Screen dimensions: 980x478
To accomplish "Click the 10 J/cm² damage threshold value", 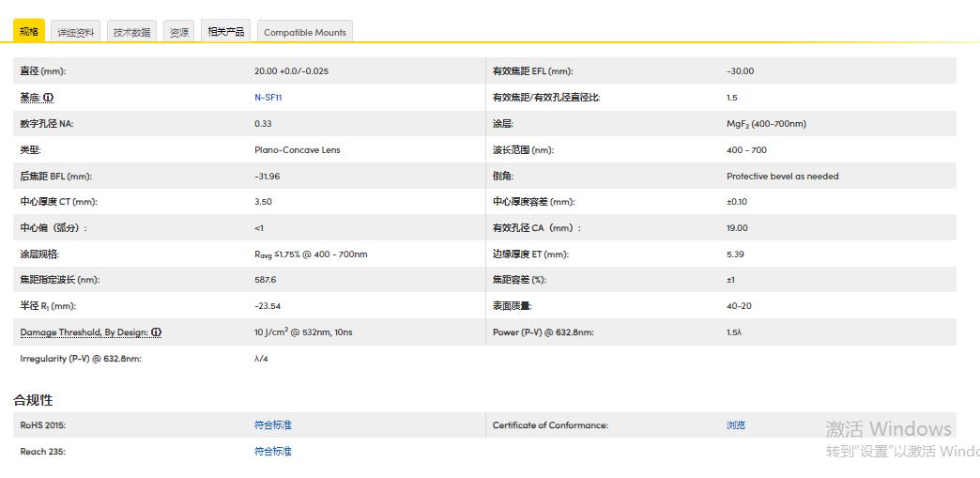I will coord(303,332).
